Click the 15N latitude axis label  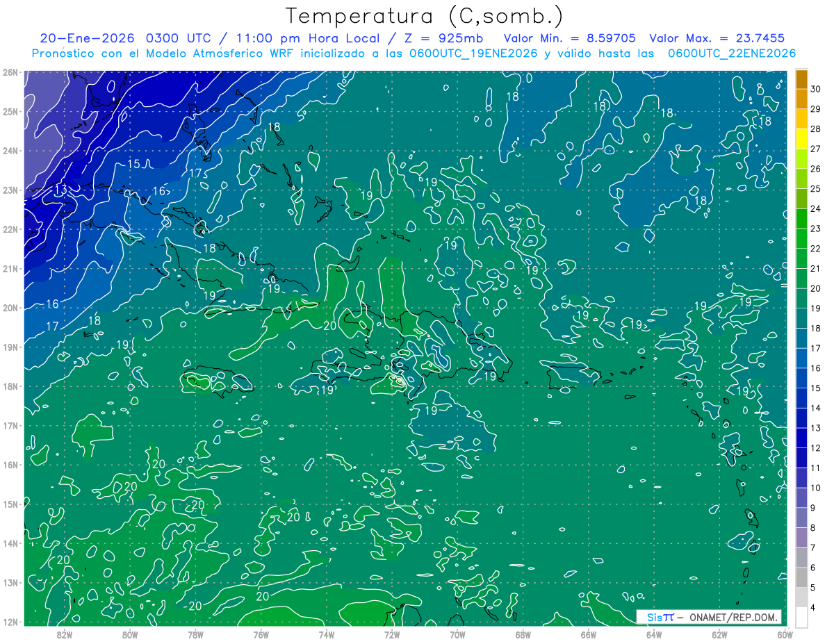[x=10, y=504]
